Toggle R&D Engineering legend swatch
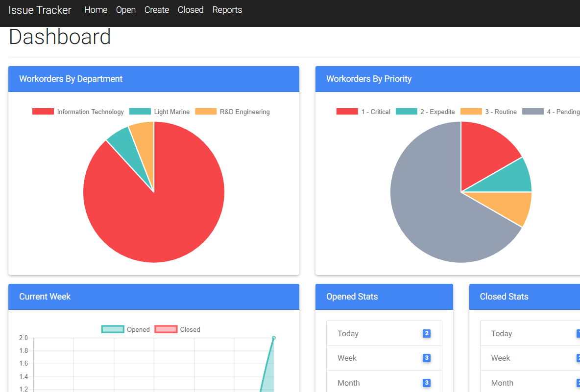Screen dimensions: 580x392 pyautogui.click(x=206, y=112)
